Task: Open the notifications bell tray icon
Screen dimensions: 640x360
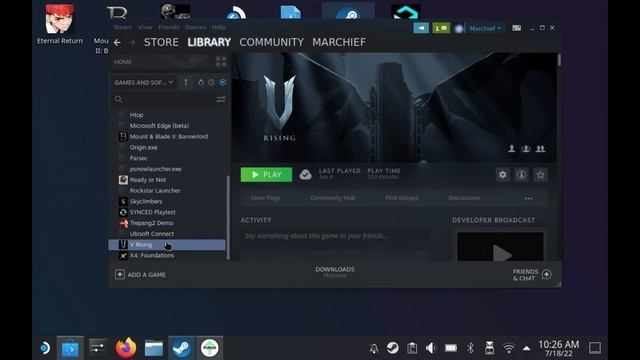Action: click(x=373, y=348)
